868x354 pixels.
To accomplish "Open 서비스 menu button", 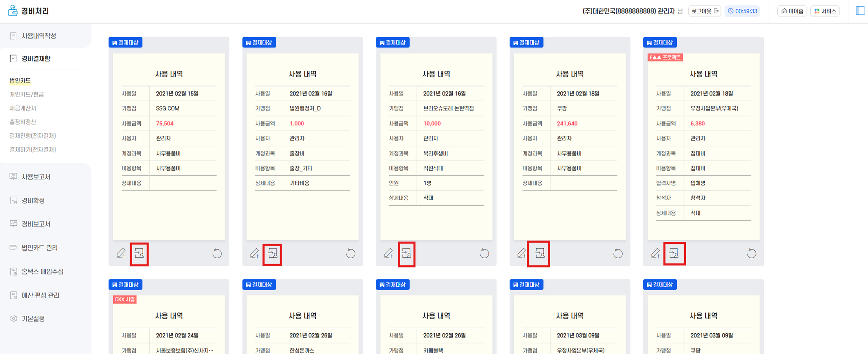I will (x=825, y=11).
